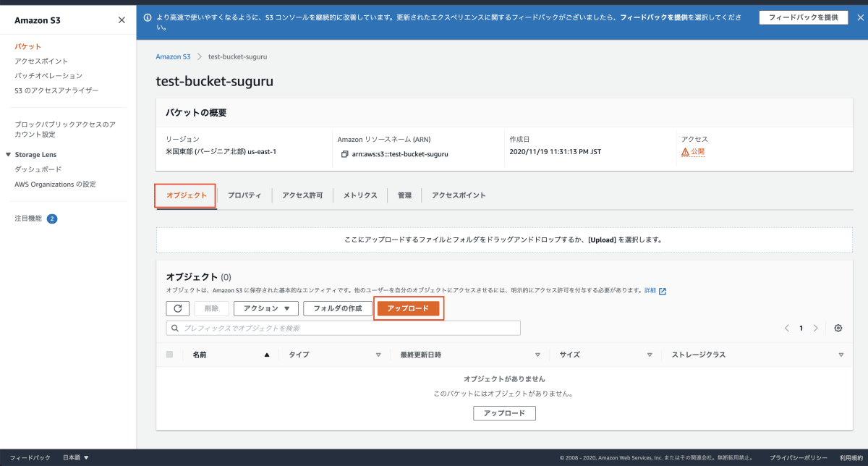Click the test-bucket-suguru breadcrumb text
The width and height of the screenshot is (868, 466).
pyautogui.click(x=238, y=56)
